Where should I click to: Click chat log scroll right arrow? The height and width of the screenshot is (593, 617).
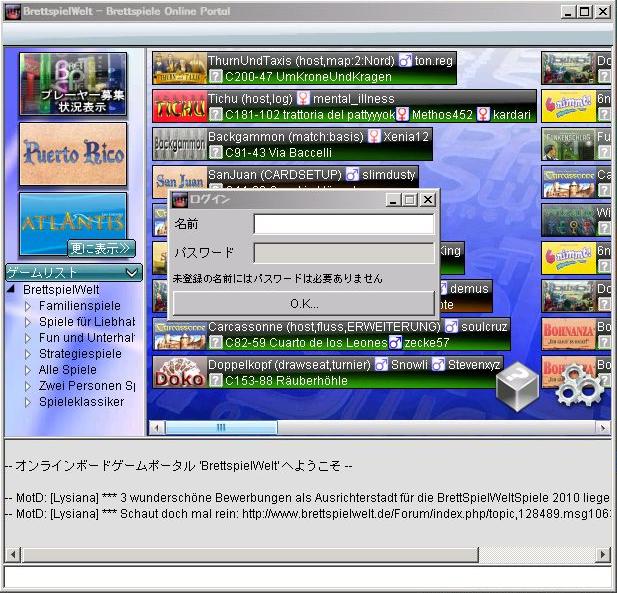pyautogui.click(x=602, y=555)
